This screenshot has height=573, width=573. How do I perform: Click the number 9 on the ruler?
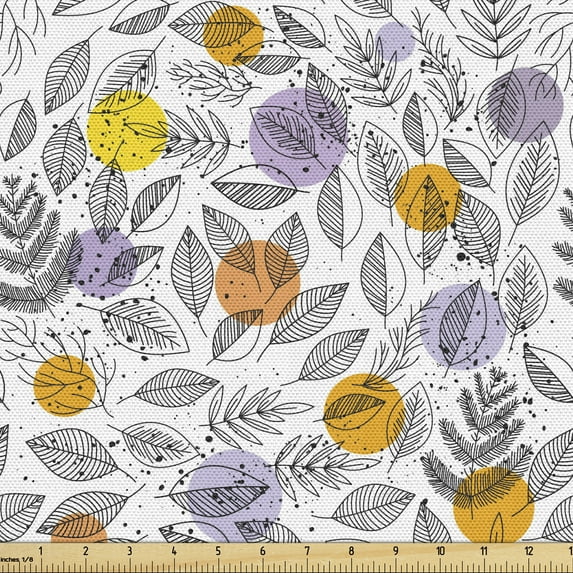click(396, 551)
